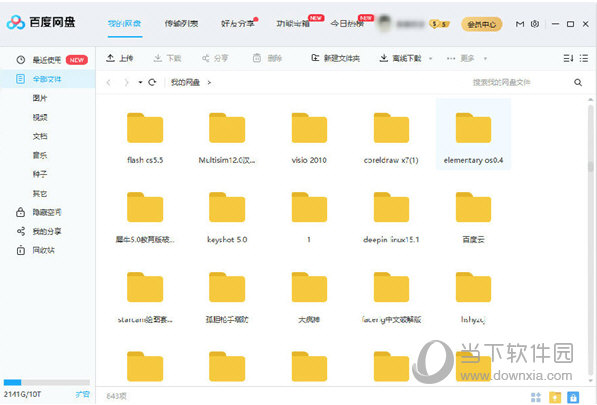
Task: Select the coreldraw x7(1) folder
Action: click(x=391, y=138)
